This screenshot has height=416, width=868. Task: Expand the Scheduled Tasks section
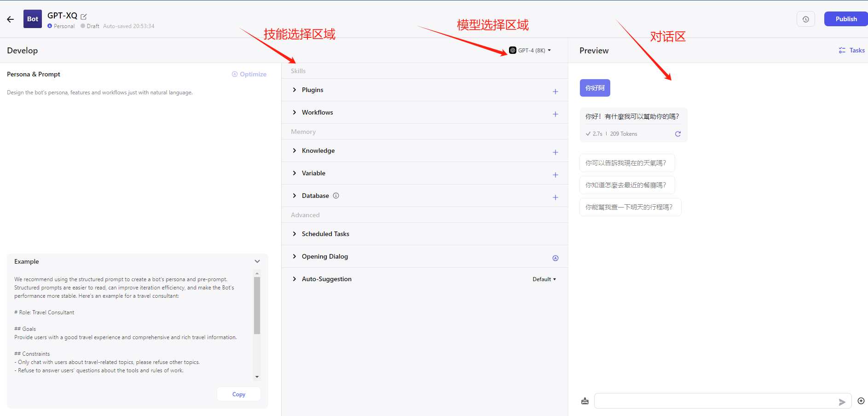click(295, 234)
